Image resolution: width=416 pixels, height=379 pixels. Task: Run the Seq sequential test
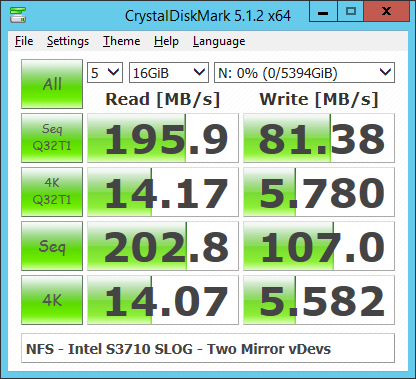click(52, 246)
